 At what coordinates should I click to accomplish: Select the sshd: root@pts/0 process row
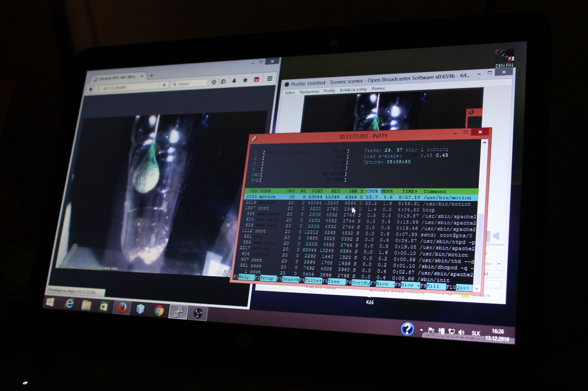pyautogui.click(x=358, y=233)
